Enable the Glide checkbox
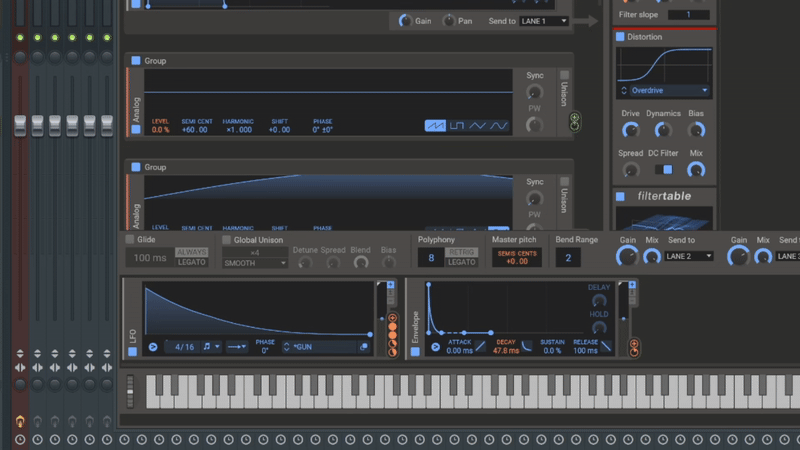Screen dimensions: 800x450 pos(130,240)
